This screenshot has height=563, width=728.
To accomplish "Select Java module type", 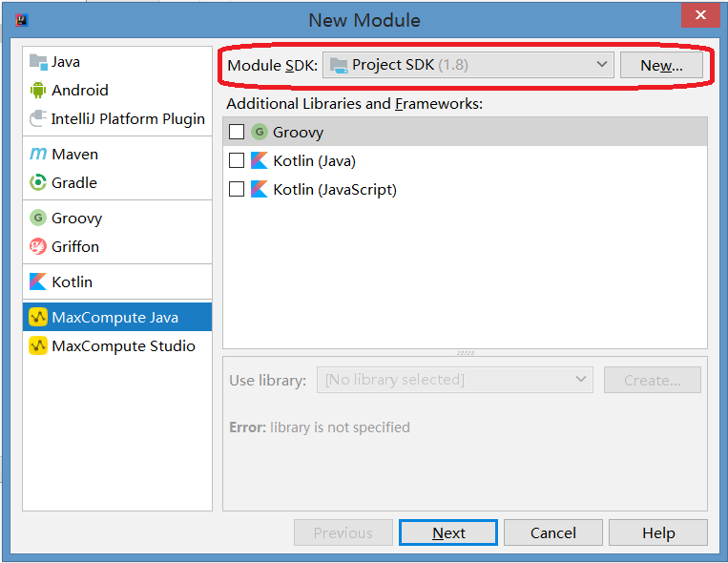I will click(x=117, y=62).
